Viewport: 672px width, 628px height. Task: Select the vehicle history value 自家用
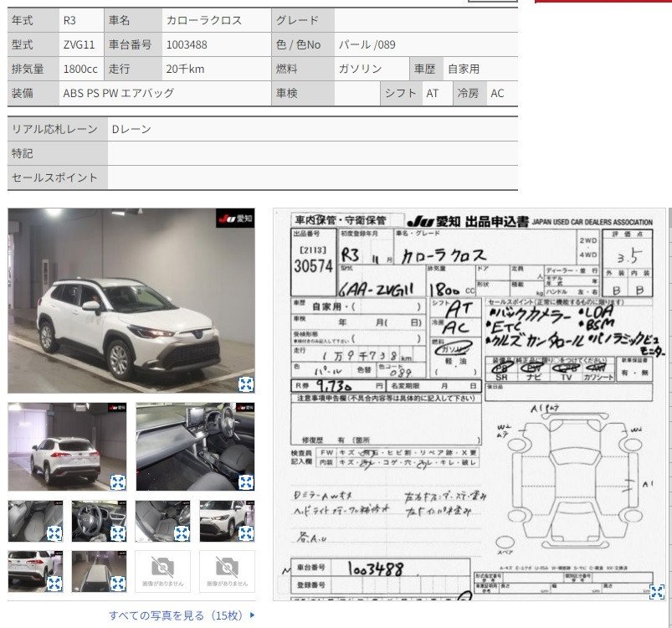(464, 69)
